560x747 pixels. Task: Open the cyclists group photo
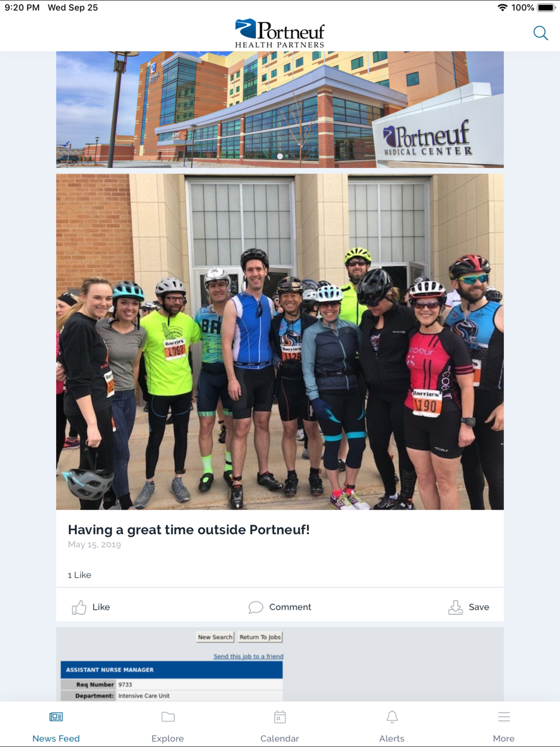click(280, 342)
